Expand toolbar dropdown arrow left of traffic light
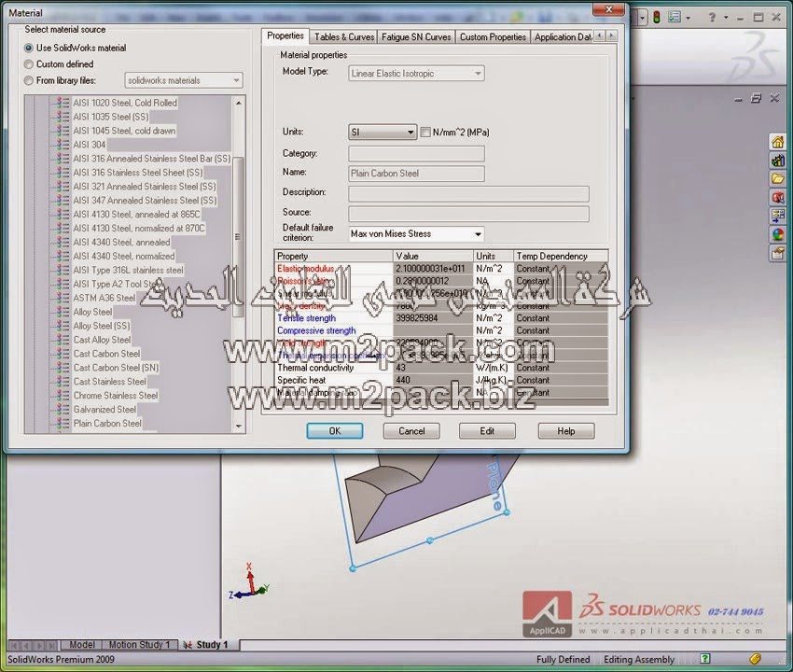The image size is (793, 672). (x=642, y=18)
